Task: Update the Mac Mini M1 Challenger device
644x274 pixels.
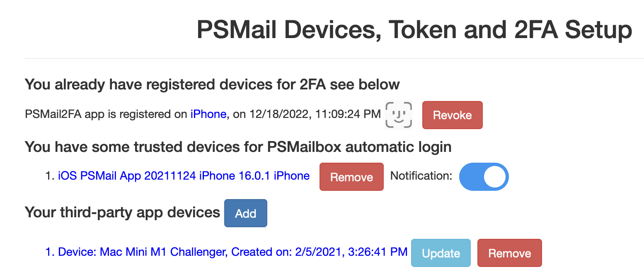Action: point(441,252)
